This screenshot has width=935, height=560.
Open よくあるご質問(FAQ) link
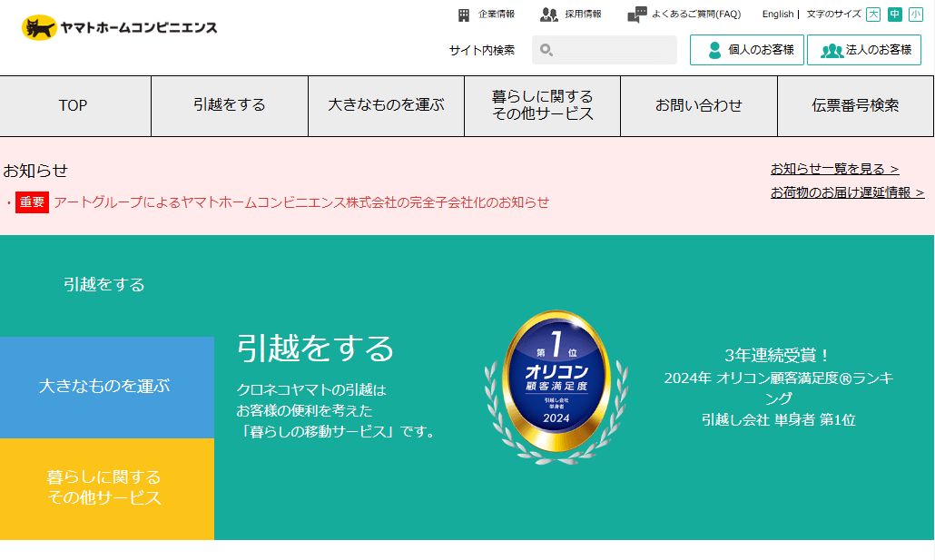click(696, 15)
